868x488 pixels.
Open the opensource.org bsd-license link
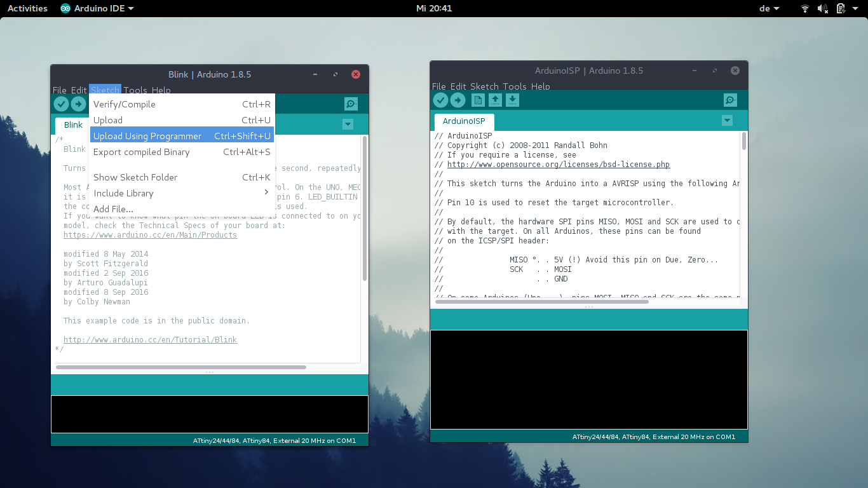point(559,165)
